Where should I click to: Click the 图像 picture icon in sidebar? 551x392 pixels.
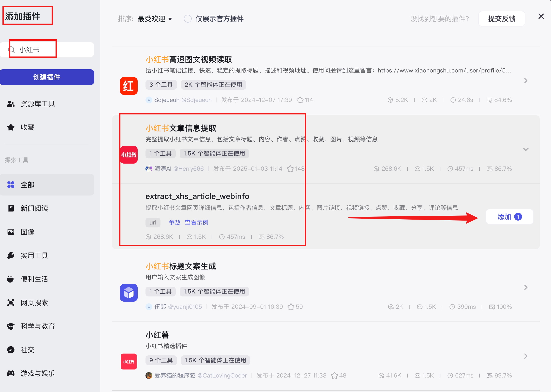(x=11, y=232)
